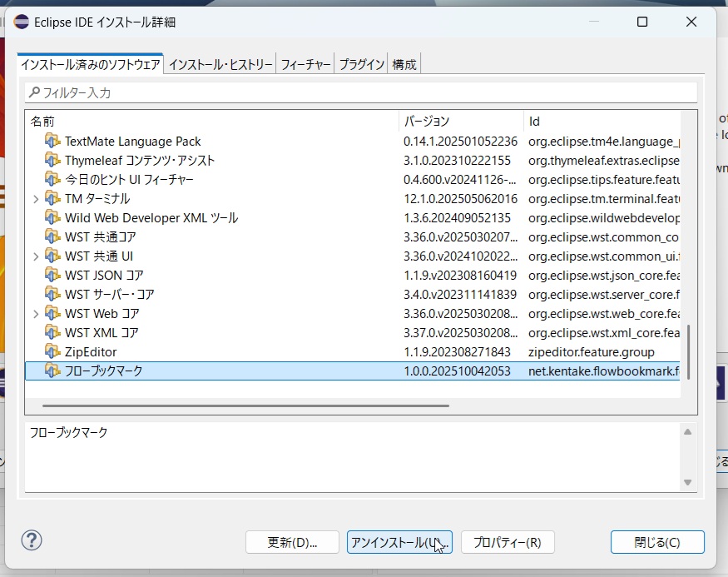Switch to the インストール・ヒストリー tab

pyautogui.click(x=220, y=64)
